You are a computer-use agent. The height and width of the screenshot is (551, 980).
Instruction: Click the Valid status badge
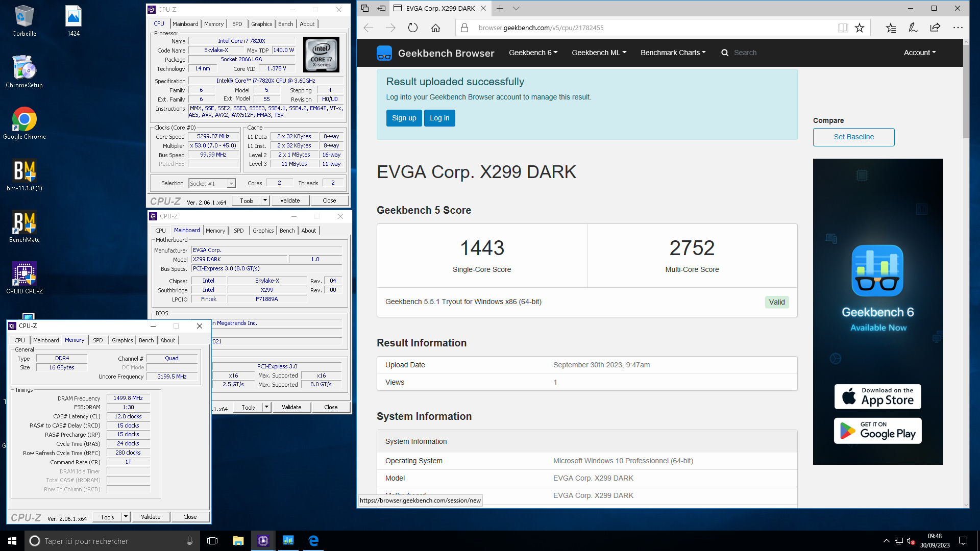coord(777,302)
